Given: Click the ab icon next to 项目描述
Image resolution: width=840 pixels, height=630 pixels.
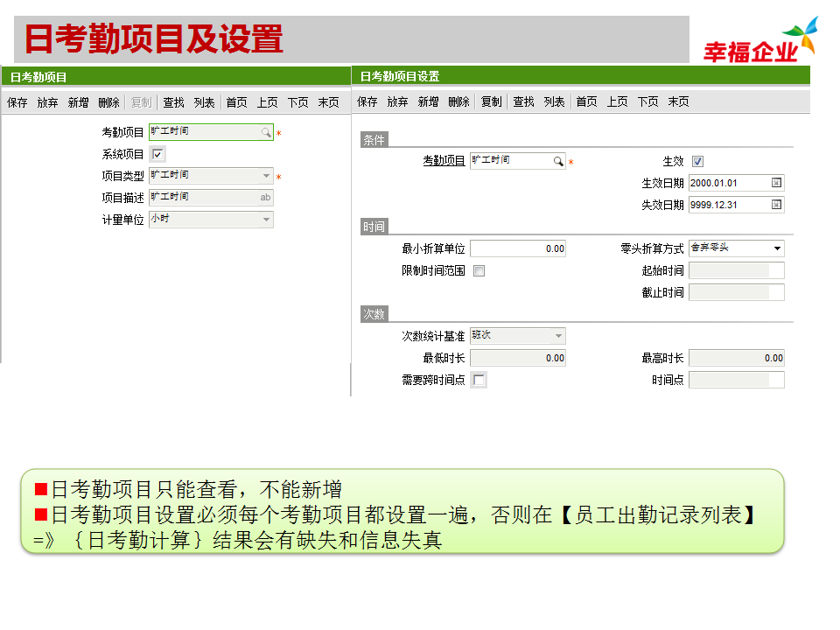Looking at the screenshot, I should coord(265,197).
